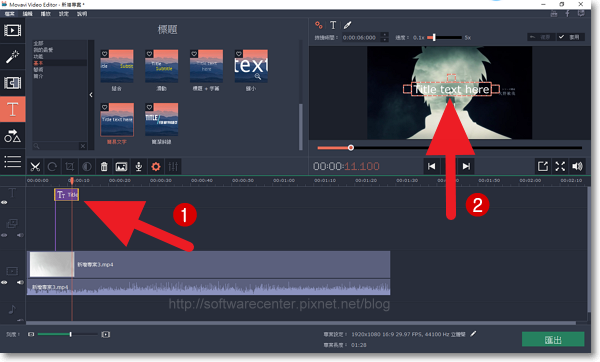Click the title search box with the magnifier

[x=56, y=146]
